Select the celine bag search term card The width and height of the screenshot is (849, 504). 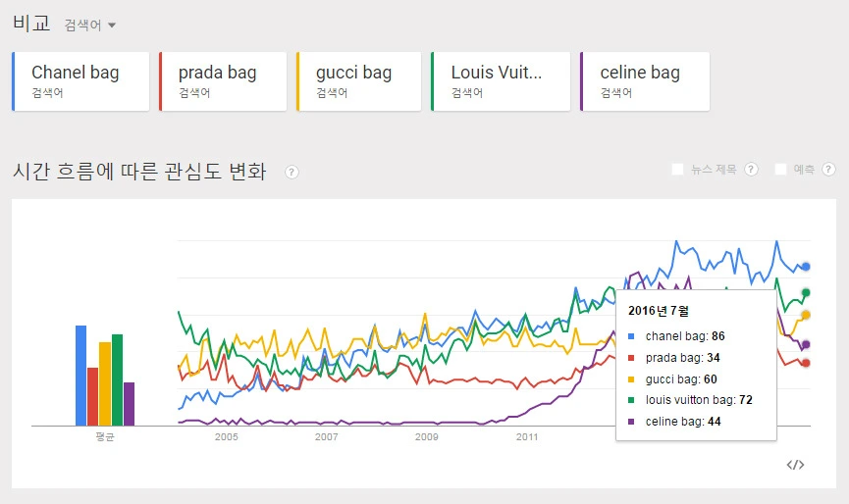coord(645,81)
